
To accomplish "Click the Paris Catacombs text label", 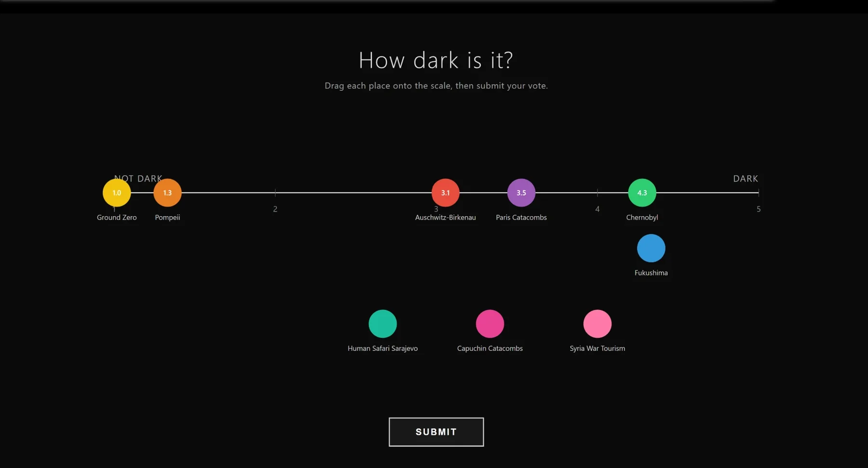I will tap(521, 217).
